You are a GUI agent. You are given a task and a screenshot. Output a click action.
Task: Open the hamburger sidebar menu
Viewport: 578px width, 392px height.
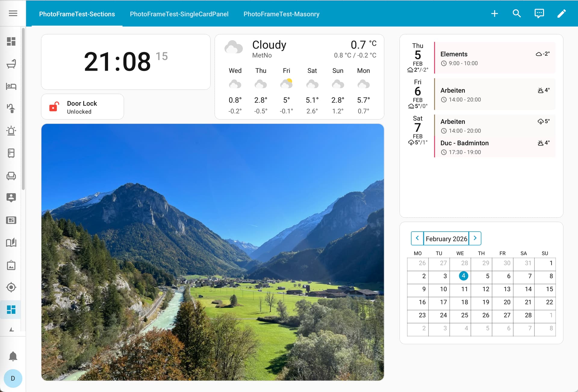[13, 13]
